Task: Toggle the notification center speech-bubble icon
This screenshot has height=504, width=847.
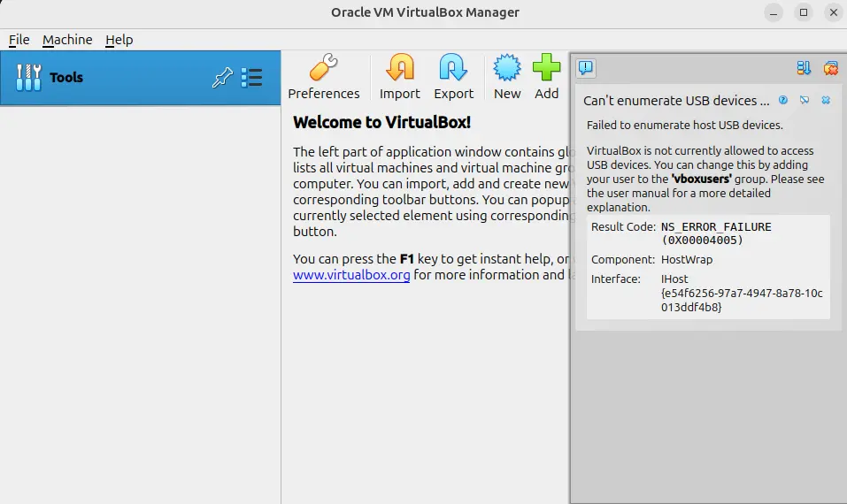Action: [x=586, y=68]
